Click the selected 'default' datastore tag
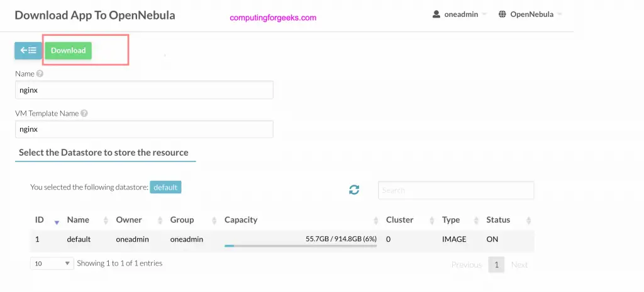The width and height of the screenshot is (644, 292). pyautogui.click(x=165, y=187)
